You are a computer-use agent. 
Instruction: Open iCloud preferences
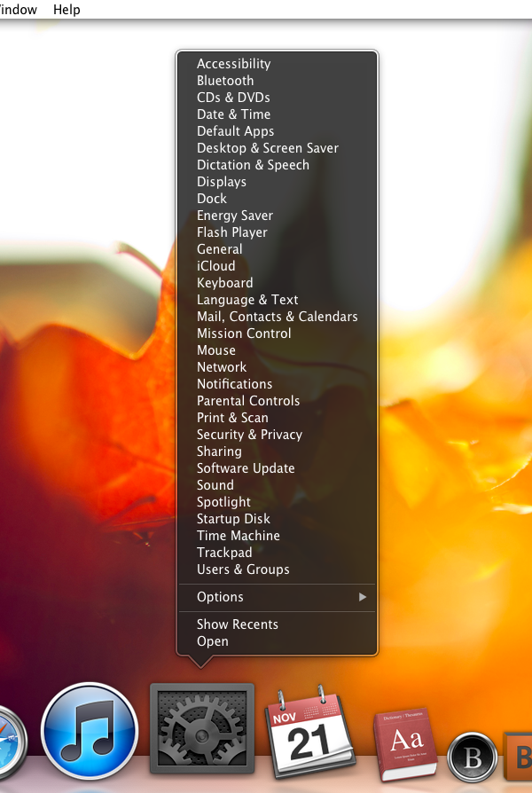click(216, 266)
